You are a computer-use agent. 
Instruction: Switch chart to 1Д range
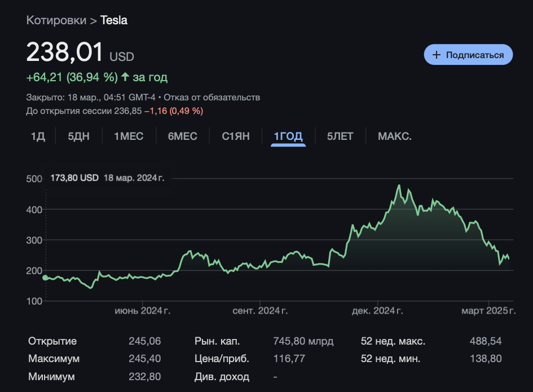point(38,136)
